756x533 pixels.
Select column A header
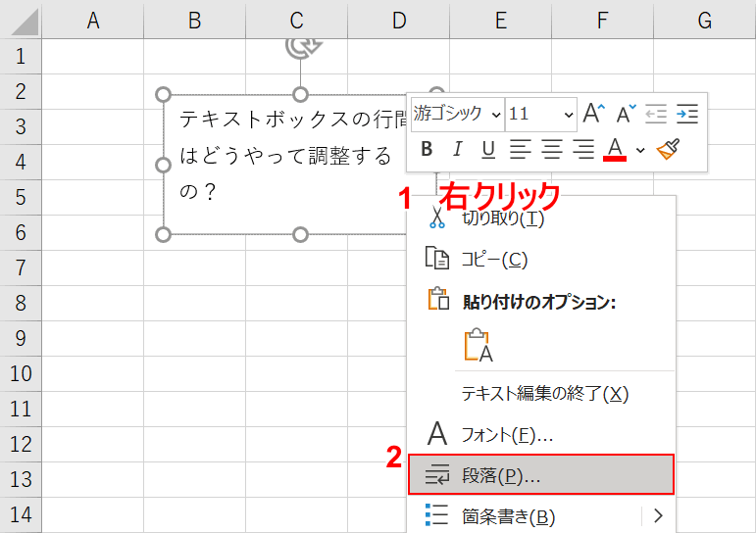93,20
